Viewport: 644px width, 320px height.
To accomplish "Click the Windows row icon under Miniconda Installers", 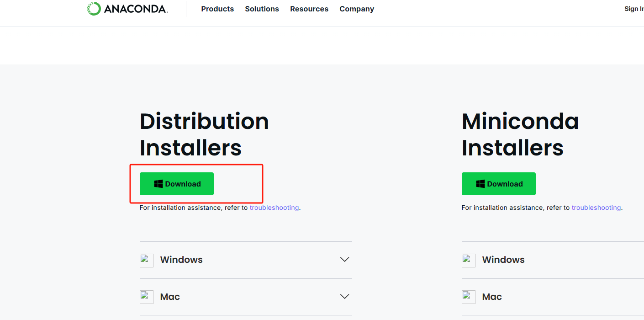I will [469, 260].
